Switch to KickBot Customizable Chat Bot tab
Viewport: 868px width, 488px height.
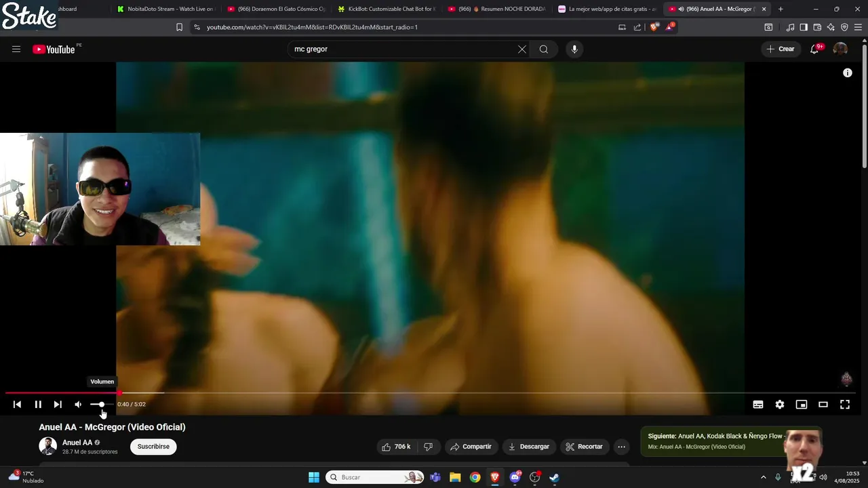click(x=386, y=9)
